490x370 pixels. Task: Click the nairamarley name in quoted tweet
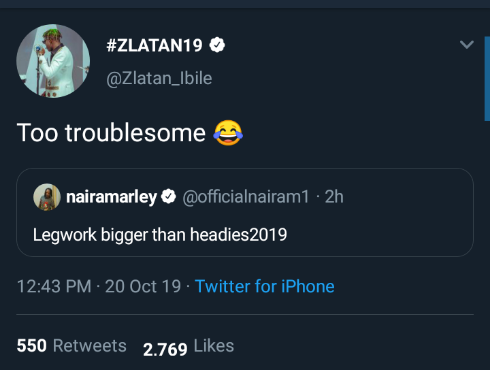[x=111, y=197]
